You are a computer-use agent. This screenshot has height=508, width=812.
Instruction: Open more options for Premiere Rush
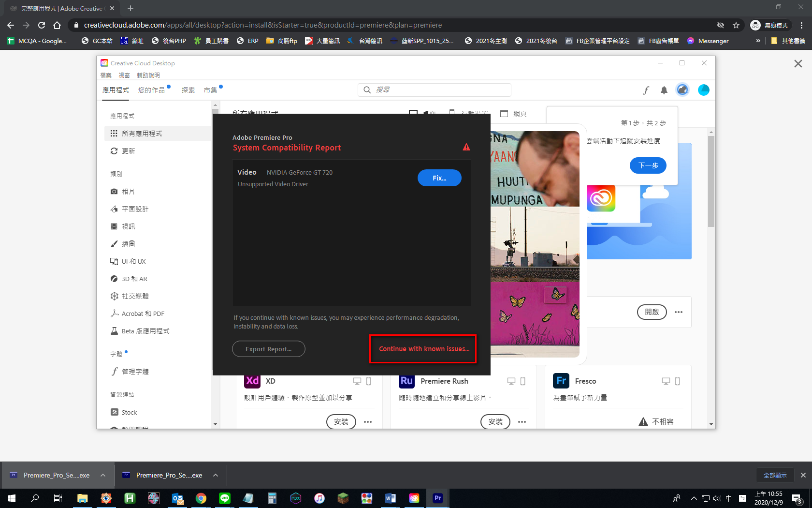tap(522, 422)
